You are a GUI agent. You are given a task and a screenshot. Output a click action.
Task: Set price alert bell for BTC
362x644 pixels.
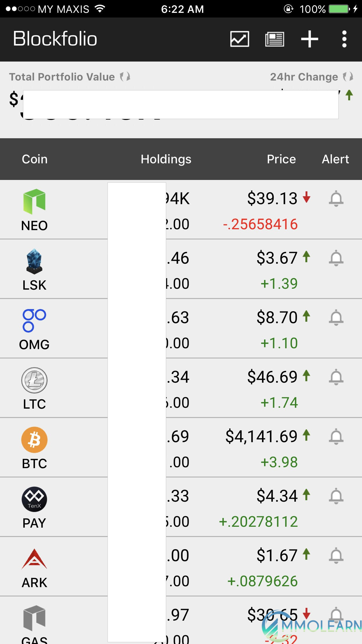(336, 437)
